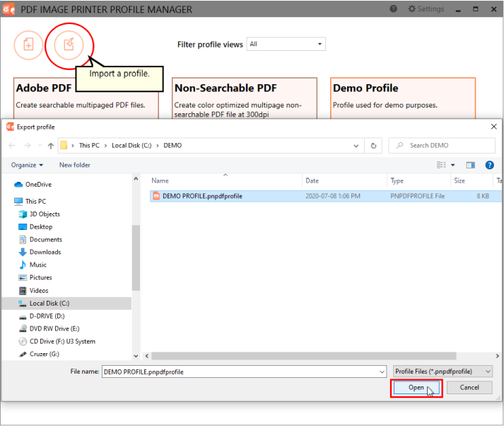The height and width of the screenshot is (426, 504).
Task: Click the navigation pane scroll down arrow
Action: 136,356
